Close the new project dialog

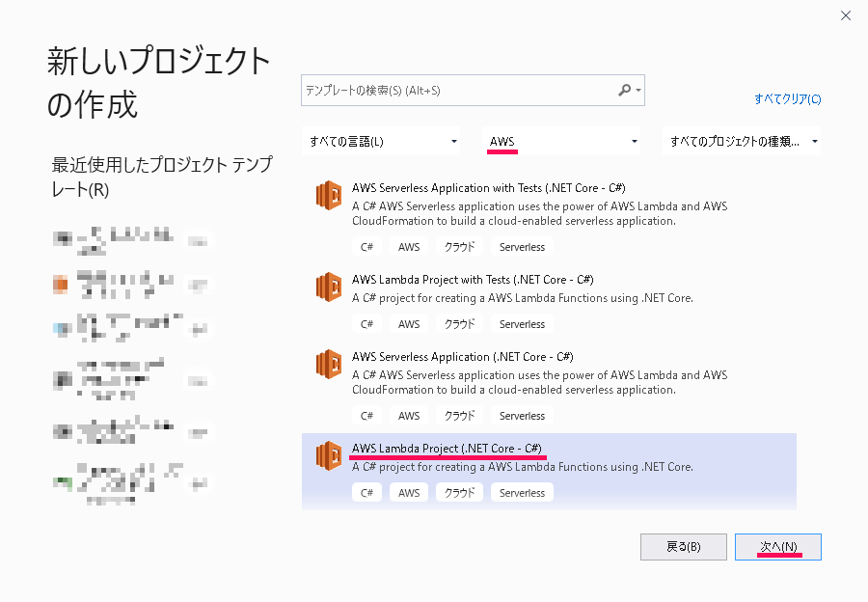[845, 15]
